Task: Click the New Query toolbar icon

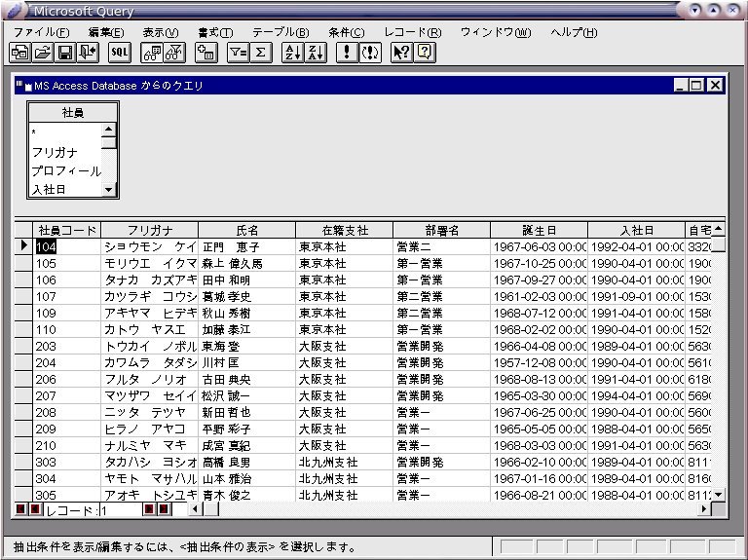Action: pos(19,53)
